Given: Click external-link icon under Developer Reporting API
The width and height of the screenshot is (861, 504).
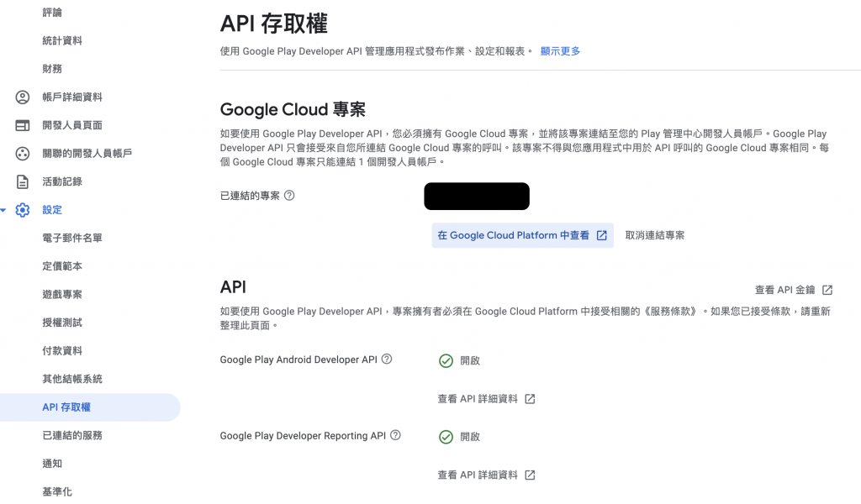Looking at the screenshot, I should click(x=530, y=475).
